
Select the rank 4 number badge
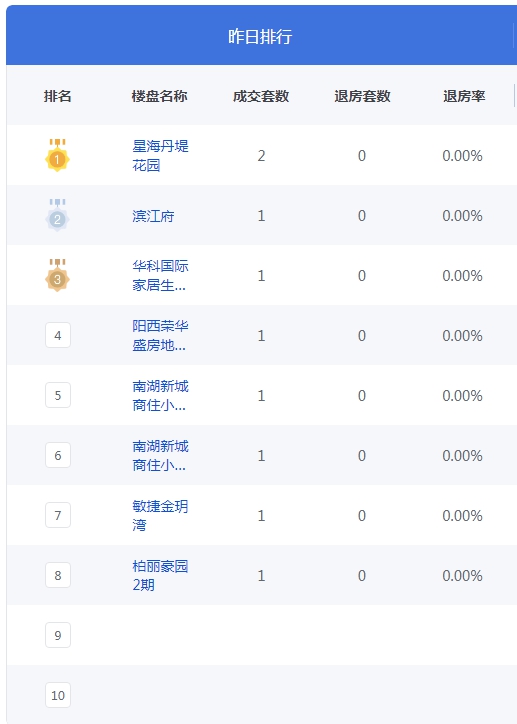pos(58,335)
